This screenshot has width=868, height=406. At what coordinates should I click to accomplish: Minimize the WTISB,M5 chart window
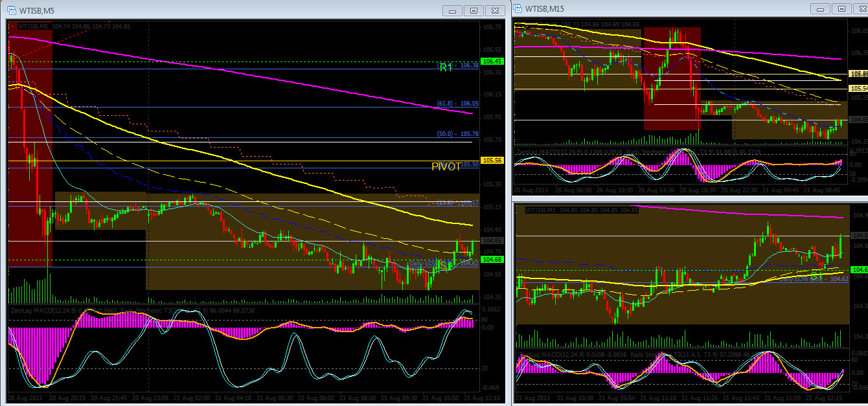[452, 10]
